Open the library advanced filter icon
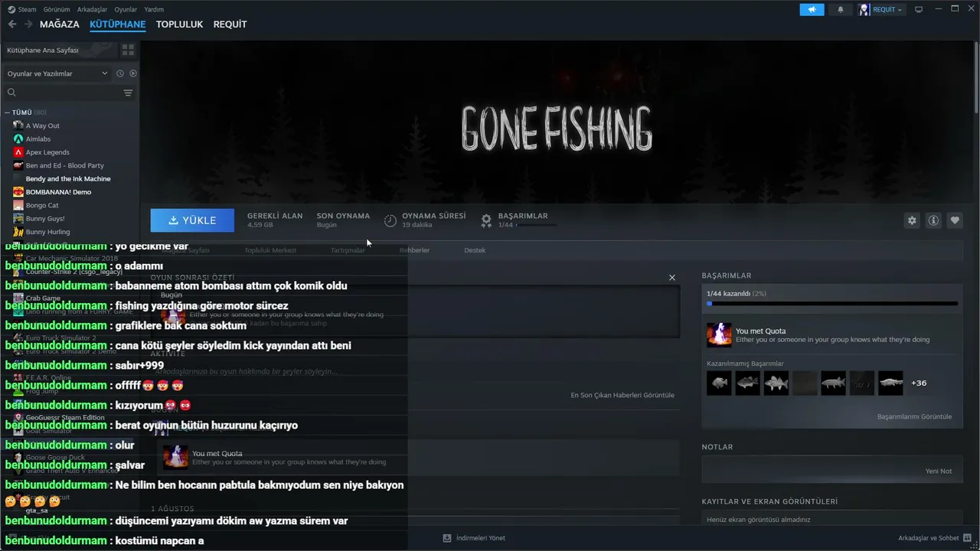980x551 pixels. click(x=128, y=93)
